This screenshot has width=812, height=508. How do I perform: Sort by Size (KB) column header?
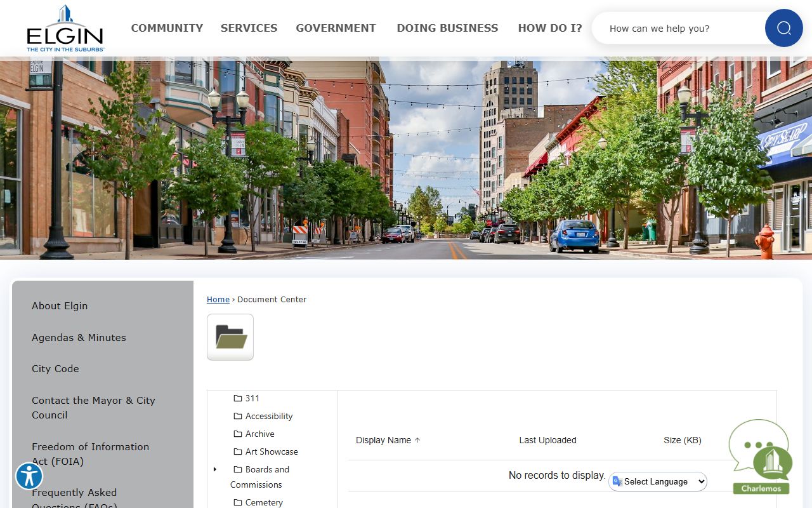click(x=683, y=440)
